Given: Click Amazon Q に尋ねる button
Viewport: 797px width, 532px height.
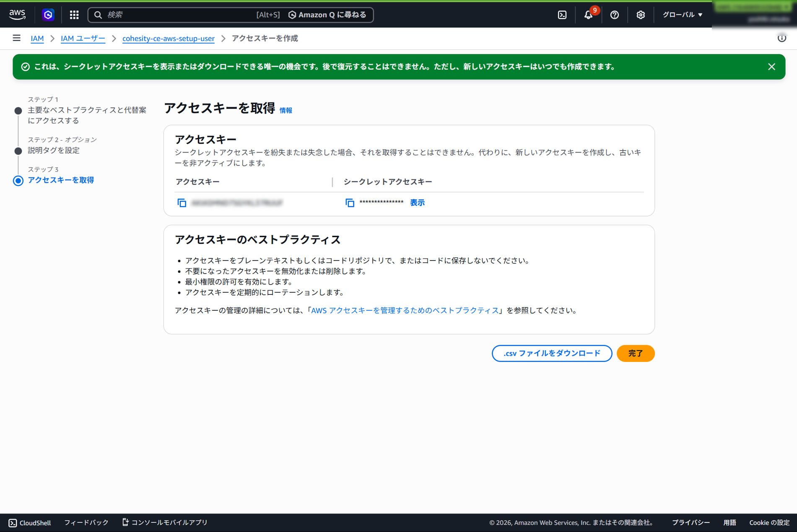Looking at the screenshot, I should point(327,15).
